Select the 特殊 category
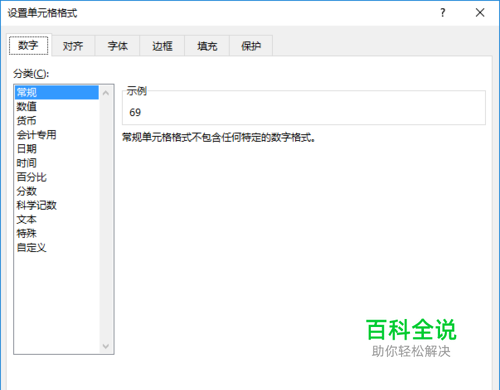This screenshot has width=500, height=390. [x=57, y=233]
